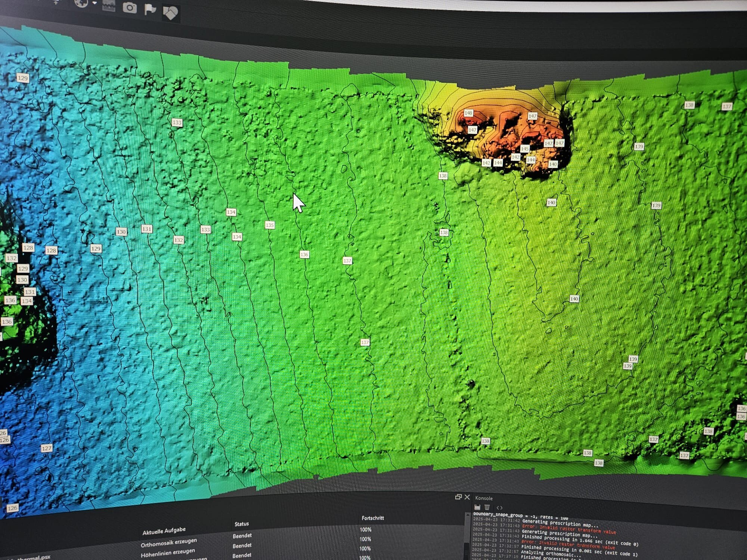
Task: Click the contour label 133 near top
Action: point(177,122)
